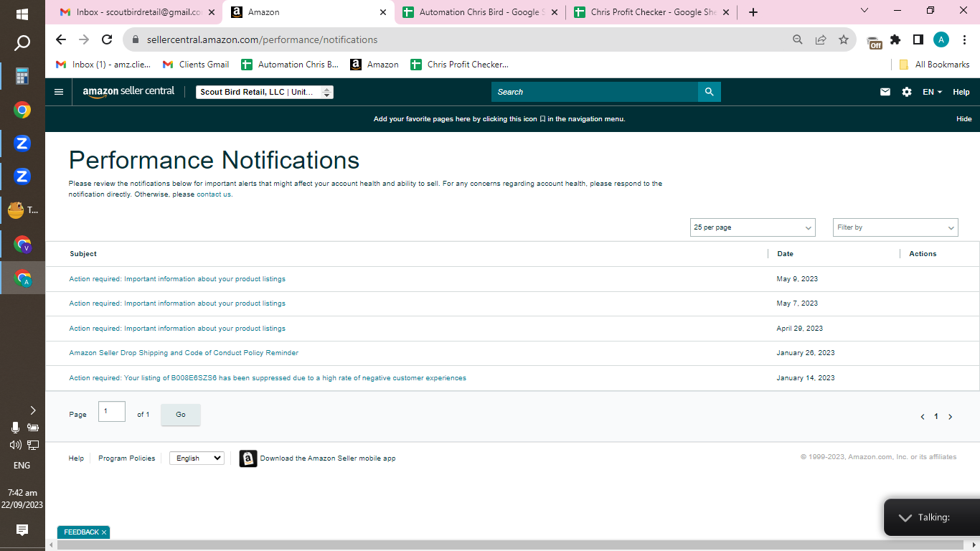Image resolution: width=980 pixels, height=551 pixels.
Task: Launch the Calculator from the taskbar
Action: click(22, 76)
